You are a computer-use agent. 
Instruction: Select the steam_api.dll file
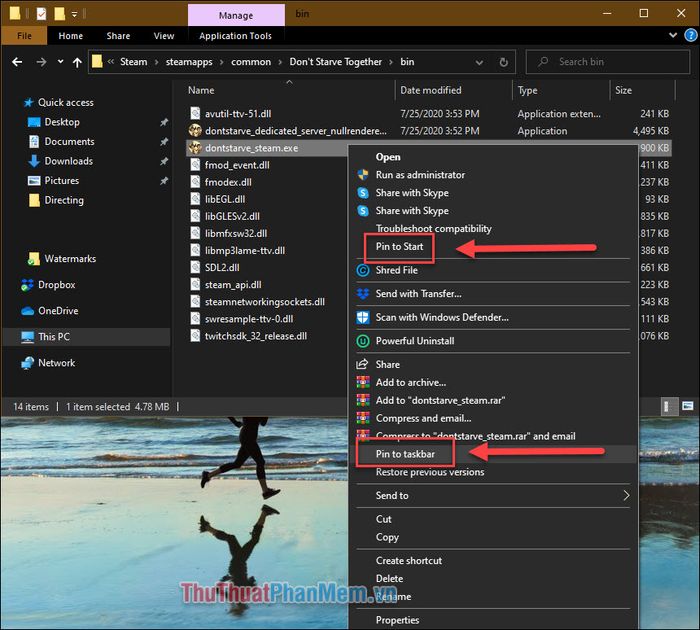[x=233, y=284]
